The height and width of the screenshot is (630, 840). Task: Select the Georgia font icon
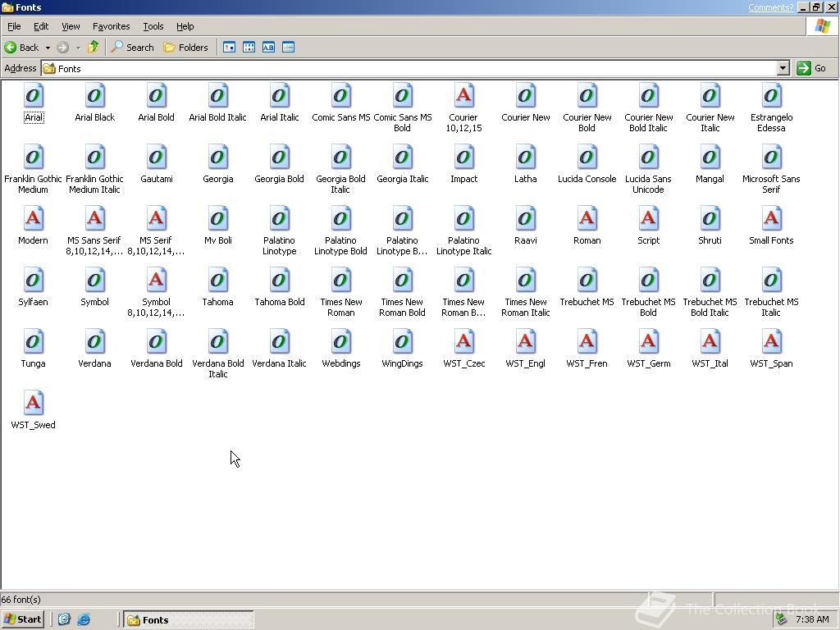pos(218,157)
